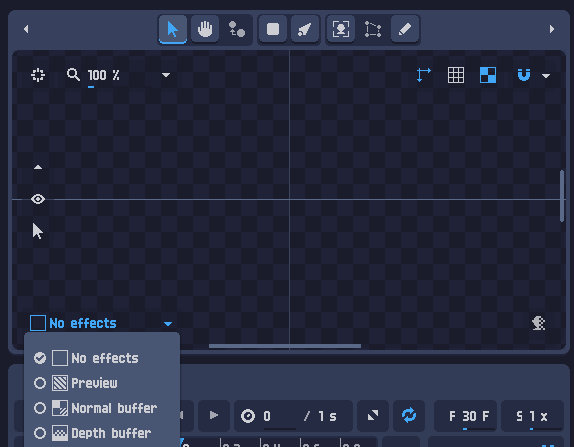Choose the rectangle shape tool
574x447 pixels.
pos(273,29)
